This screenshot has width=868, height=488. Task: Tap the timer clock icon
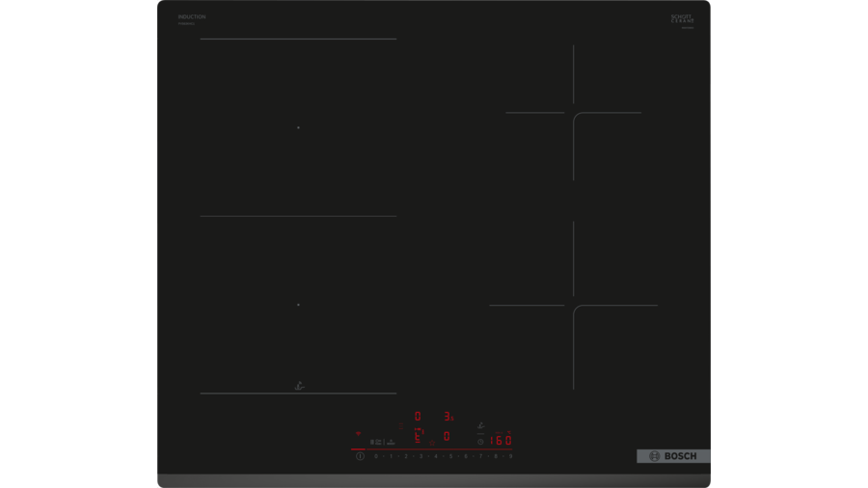point(480,442)
